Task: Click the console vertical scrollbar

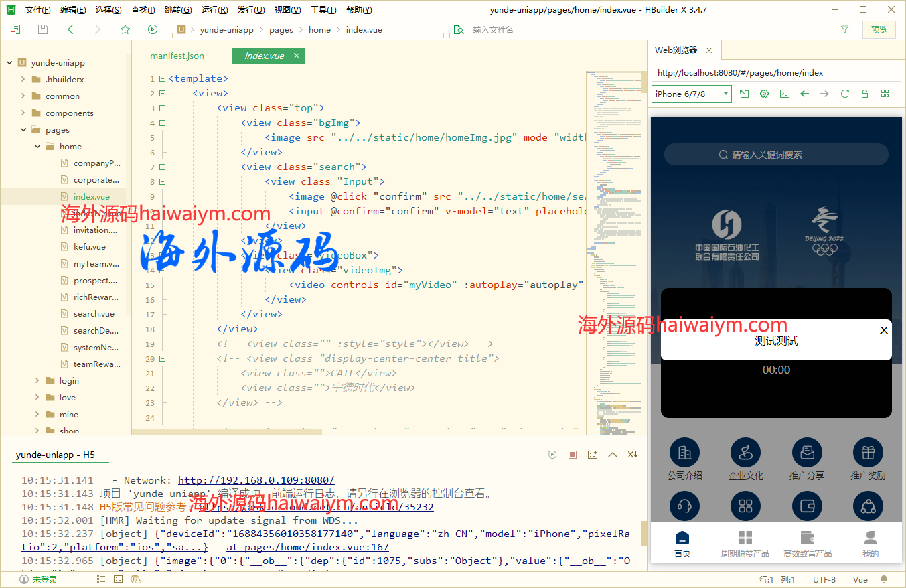Action: (644, 532)
